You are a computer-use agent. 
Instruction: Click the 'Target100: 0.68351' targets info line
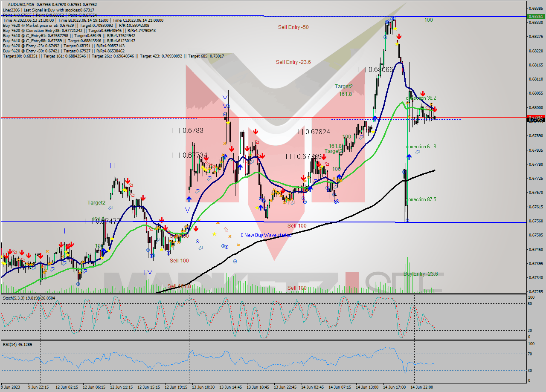(113, 56)
